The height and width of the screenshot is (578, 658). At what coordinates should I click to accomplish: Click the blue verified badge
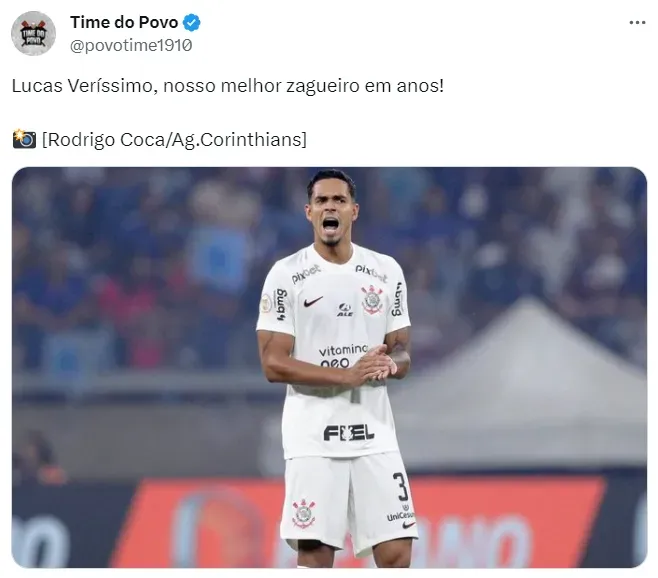pyautogui.click(x=192, y=22)
